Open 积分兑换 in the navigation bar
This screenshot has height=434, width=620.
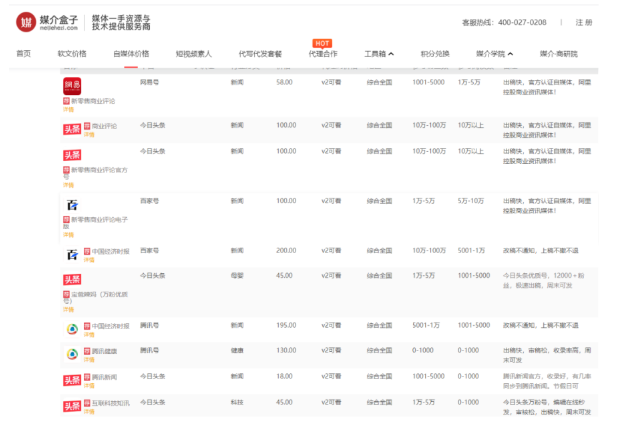[x=435, y=54]
